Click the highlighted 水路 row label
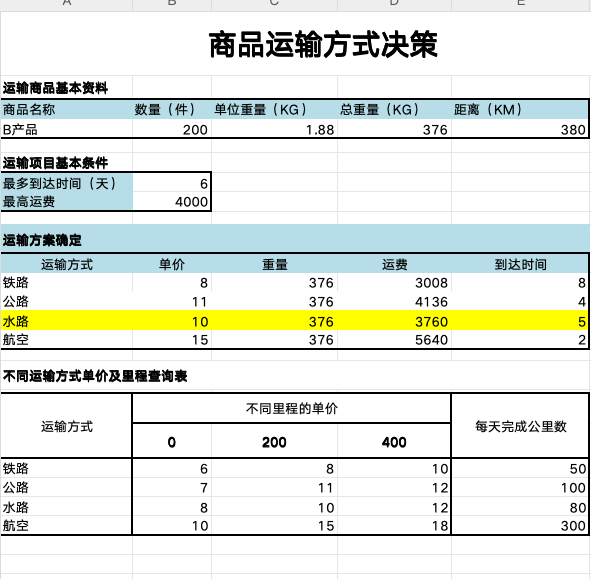591x579 pixels. pyautogui.click(x=67, y=321)
